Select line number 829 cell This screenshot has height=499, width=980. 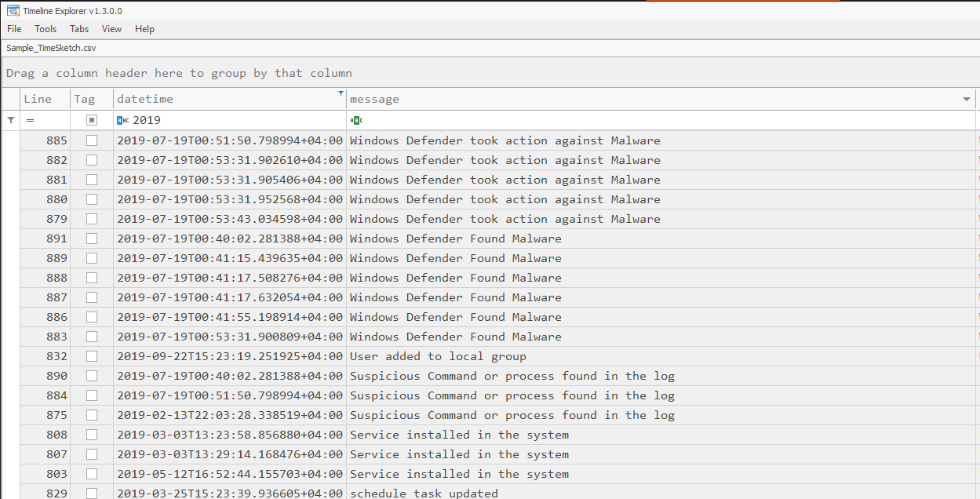click(46, 494)
